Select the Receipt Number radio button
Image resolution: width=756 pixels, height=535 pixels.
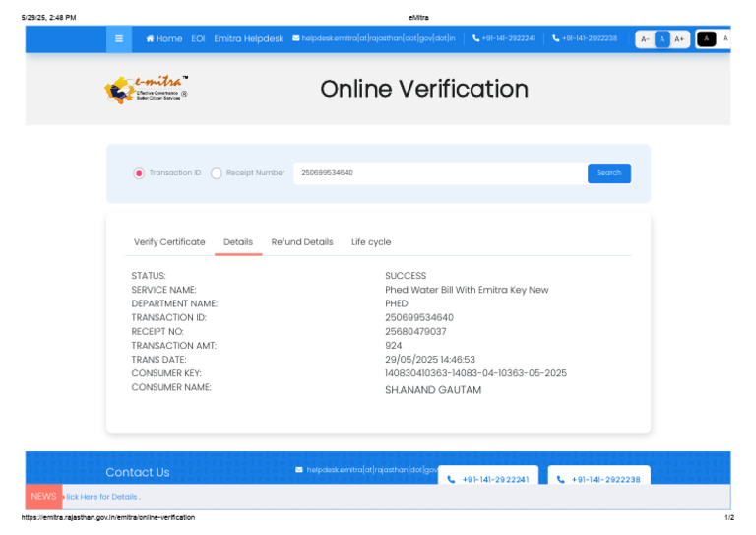coord(217,173)
